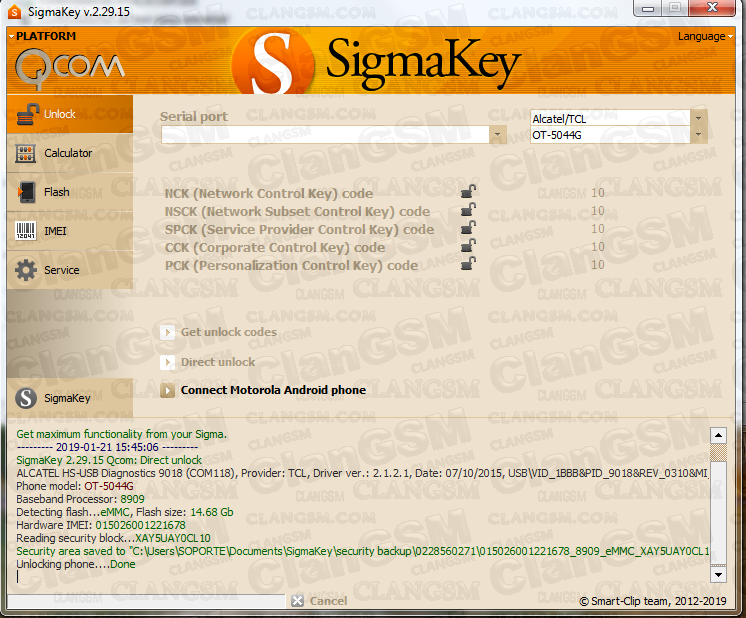Viewport: 746px width, 618px height.
Task: Click SPCK (Service Provider Control Key) code label
Action: [299, 230]
